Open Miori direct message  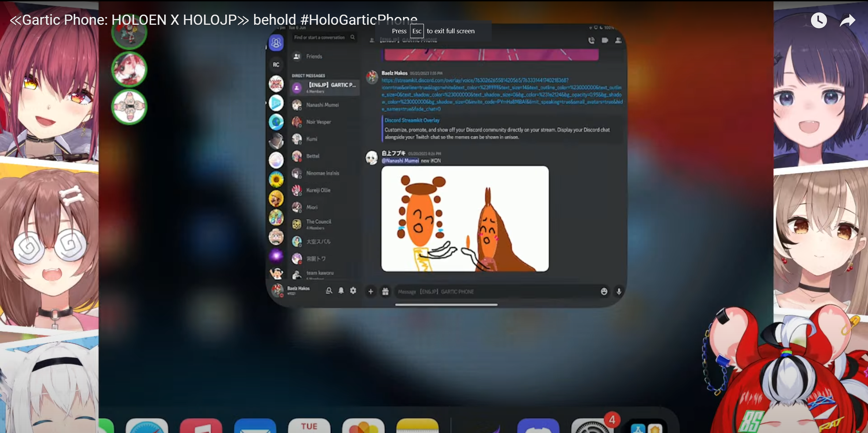click(x=325, y=207)
